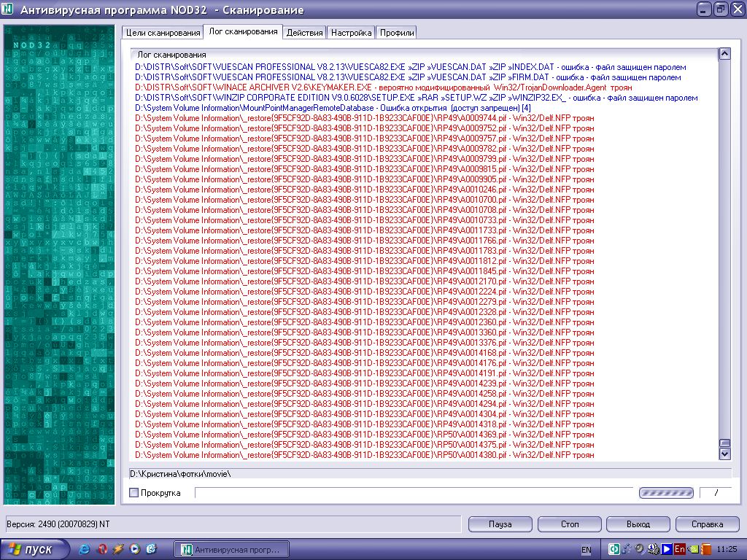
Task: Select the RP50 A0014380.pif trojan line
Action: tap(365, 455)
